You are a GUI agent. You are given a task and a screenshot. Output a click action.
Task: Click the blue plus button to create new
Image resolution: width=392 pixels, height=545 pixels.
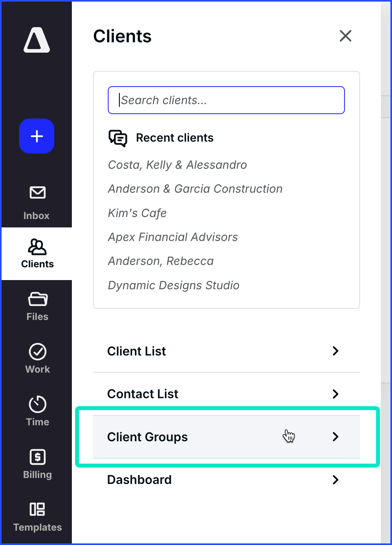pyautogui.click(x=36, y=136)
